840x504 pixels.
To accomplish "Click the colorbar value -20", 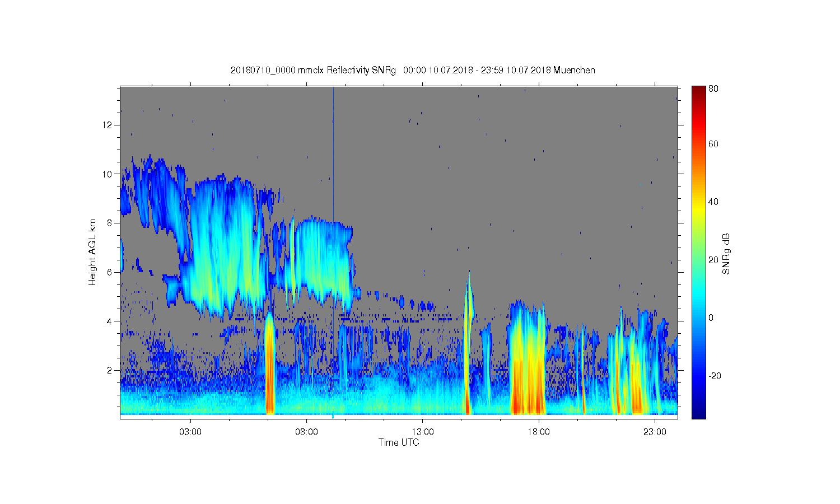I will point(715,376).
